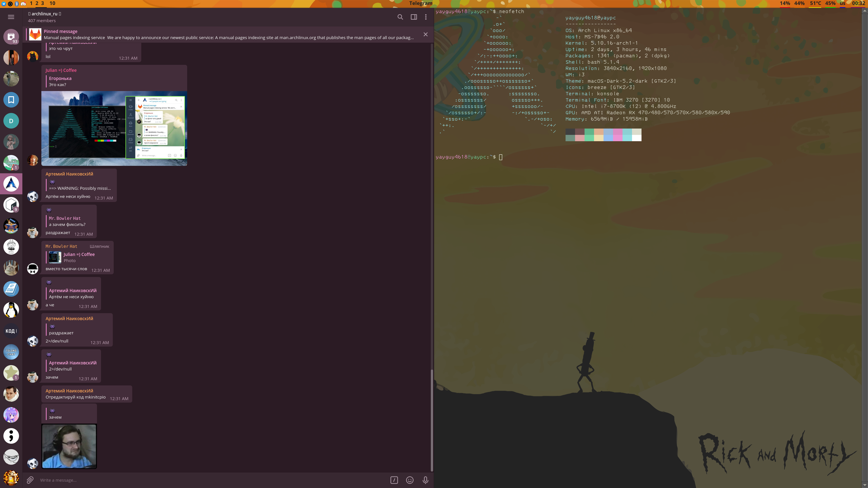868x488 pixels.
Task: Click the 'Mr. Bowler Hat' sender name with Шляпник tag
Action: click(x=61, y=246)
